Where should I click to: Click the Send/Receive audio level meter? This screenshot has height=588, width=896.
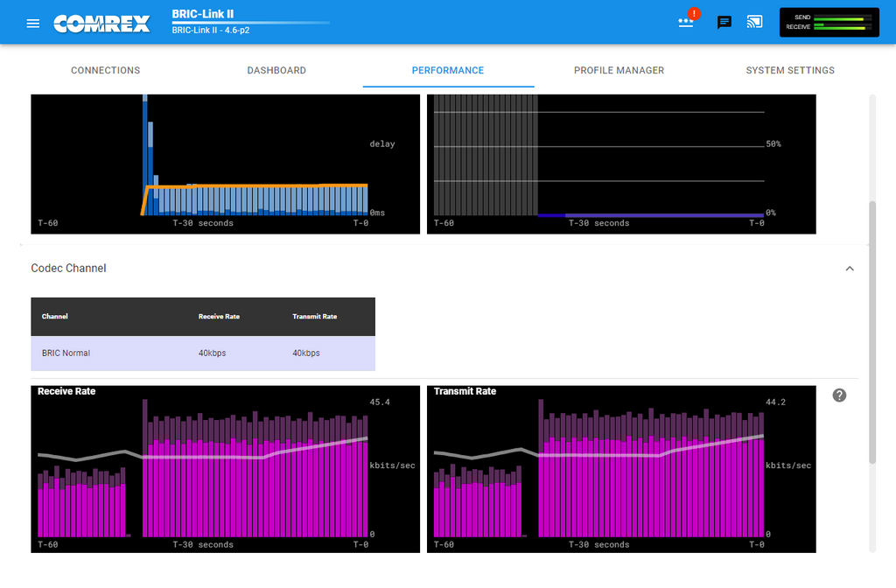pyautogui.click(x=828, y=23)
